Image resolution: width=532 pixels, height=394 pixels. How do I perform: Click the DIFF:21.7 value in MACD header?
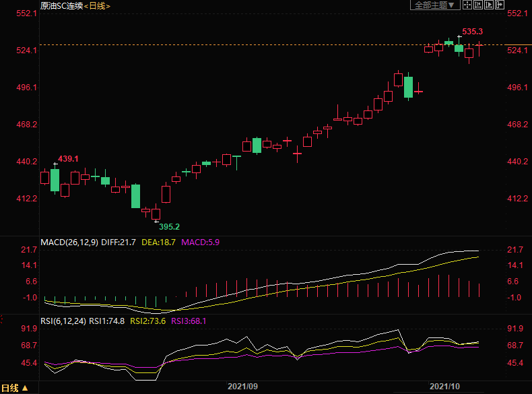pyautogui.click(x=119, y=242)
